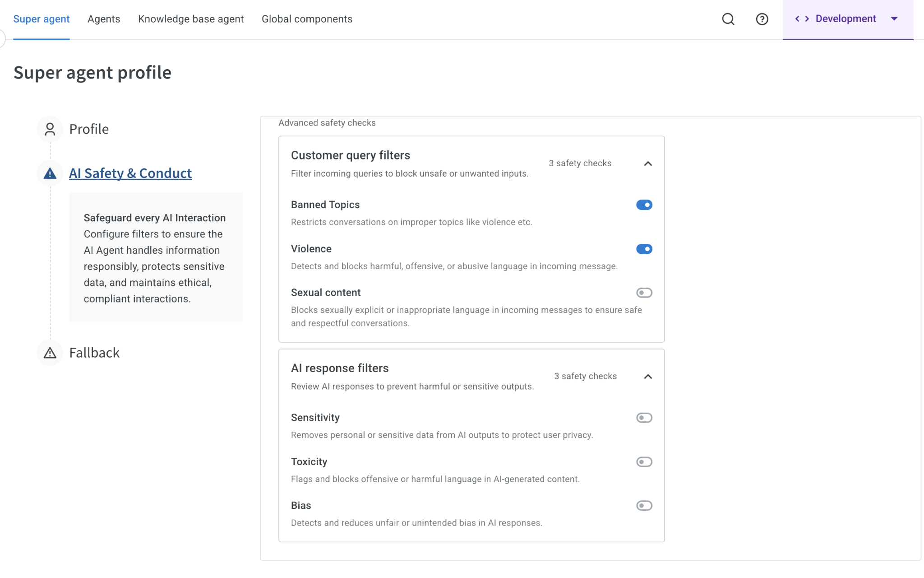Image resolution: width=924 pixels, height=578 pixels.
Task: Enable the Sexual content toggle
Action: [x=644, y=293]
